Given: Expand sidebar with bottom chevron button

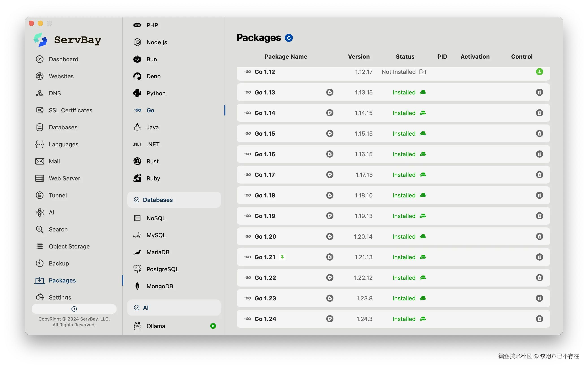Looking at the screenshot, I should pyautogui.click(x=74, y=309).
